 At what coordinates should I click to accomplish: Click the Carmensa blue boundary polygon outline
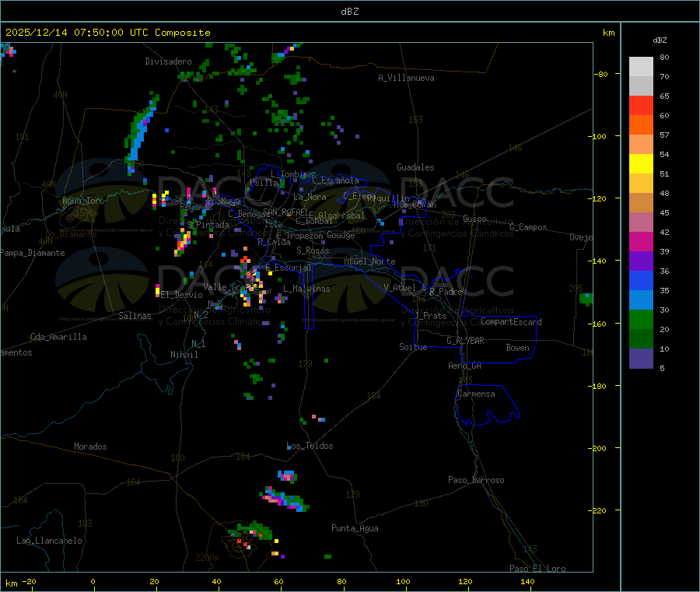pyautogui.click(x=488, y=405)
